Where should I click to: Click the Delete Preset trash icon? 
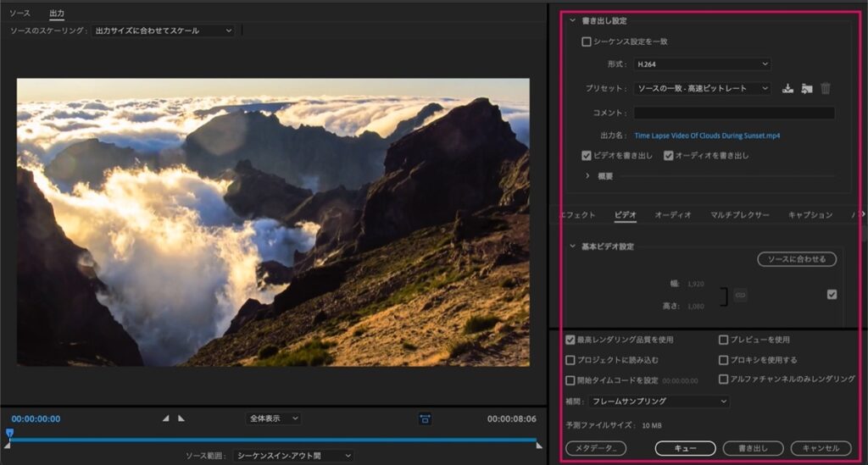click(826, 88)
